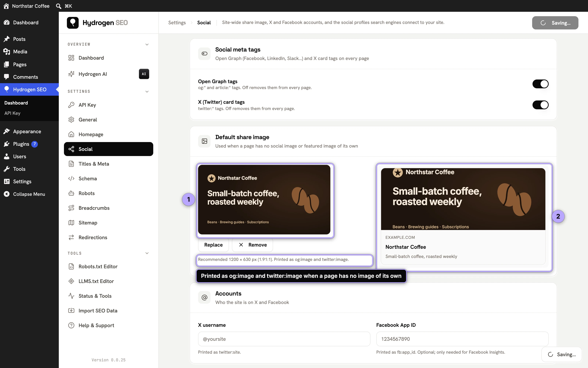The image size is (588, 368).
Task: Open the Hydrogen AI sparkle menu item
Action: [x=108, y=74]
